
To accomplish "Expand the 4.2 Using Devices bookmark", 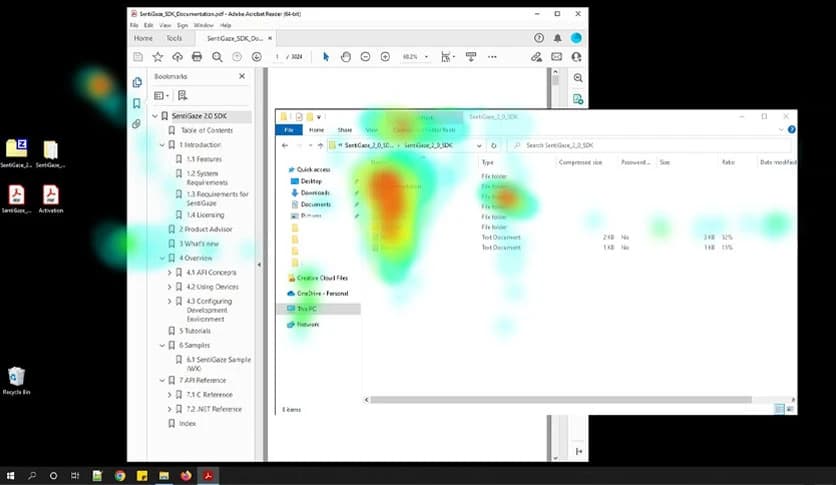I will 170,287.
